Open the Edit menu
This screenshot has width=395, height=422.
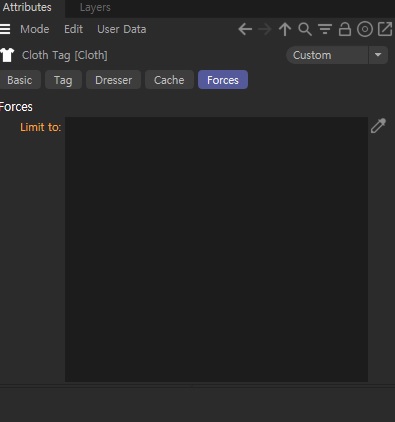click(x=73, y=29)
